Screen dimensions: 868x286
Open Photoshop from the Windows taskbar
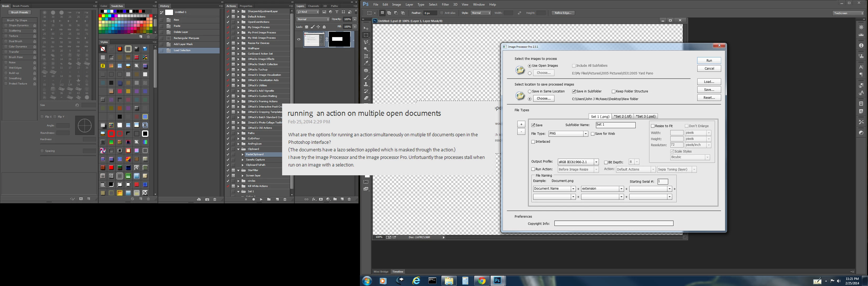497,281
